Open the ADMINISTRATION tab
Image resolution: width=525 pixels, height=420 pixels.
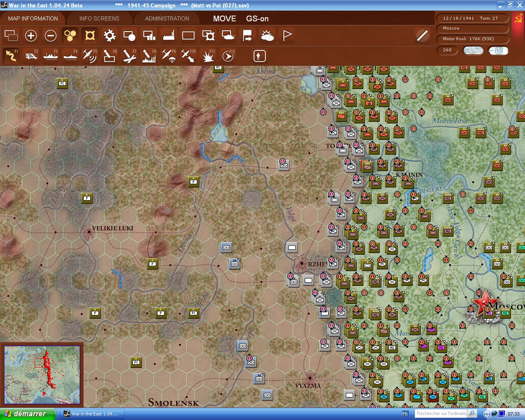[167, 18]
